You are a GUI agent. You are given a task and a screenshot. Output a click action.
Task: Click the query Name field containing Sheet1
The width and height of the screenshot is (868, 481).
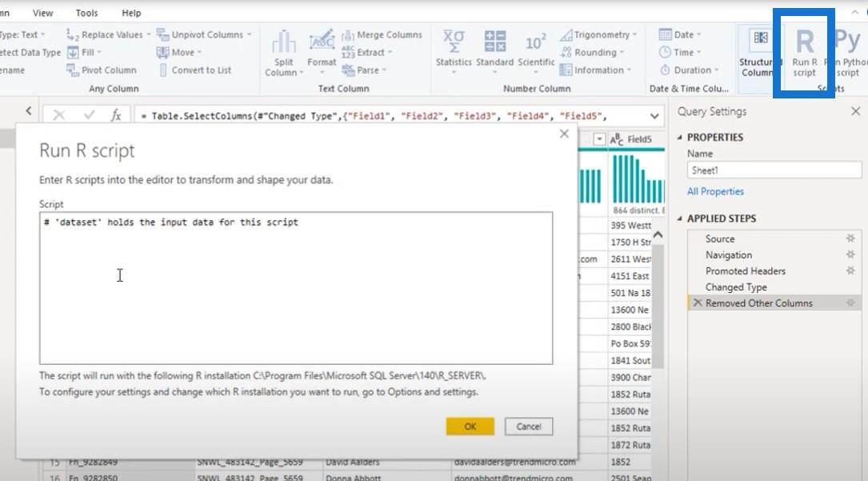pos(771,170)
